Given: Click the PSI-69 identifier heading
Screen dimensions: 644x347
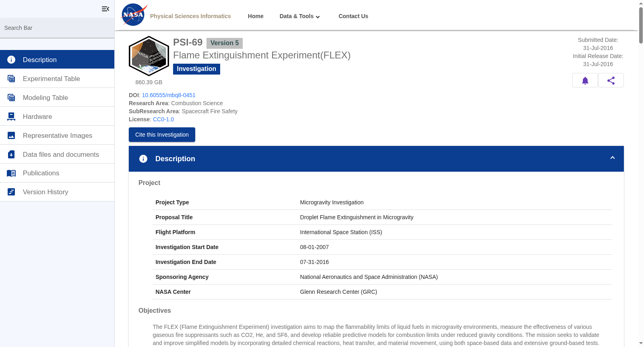Looking at the screenshot, I should [188, 42].
